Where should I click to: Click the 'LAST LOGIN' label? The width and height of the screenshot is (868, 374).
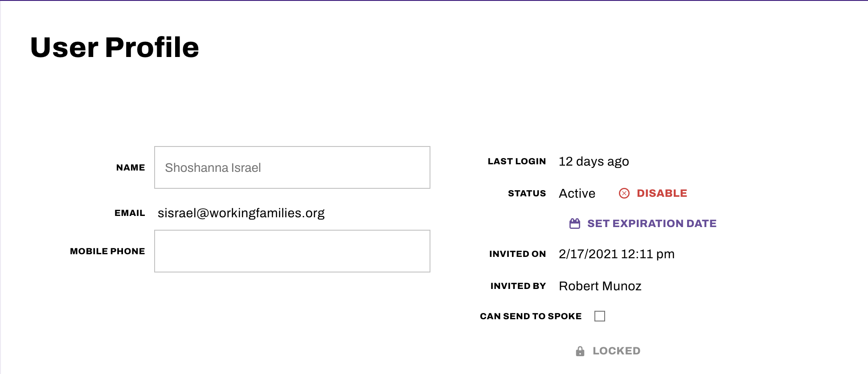coord(517,161)
